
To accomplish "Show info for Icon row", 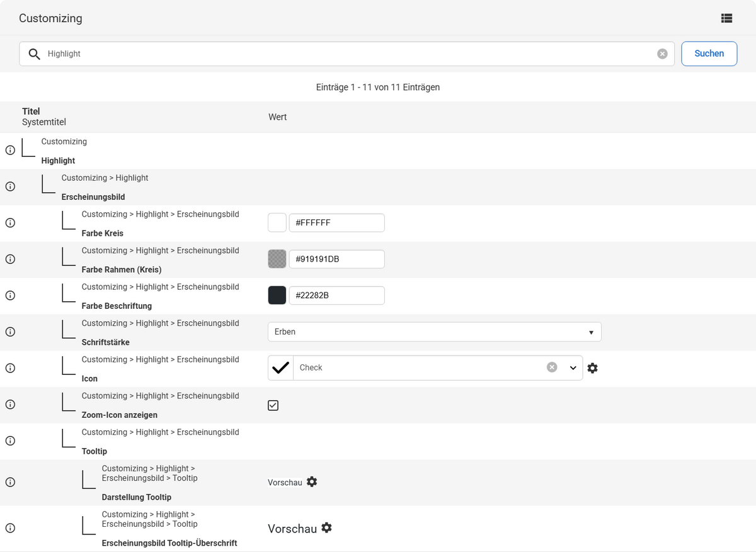I will (10, 368).
